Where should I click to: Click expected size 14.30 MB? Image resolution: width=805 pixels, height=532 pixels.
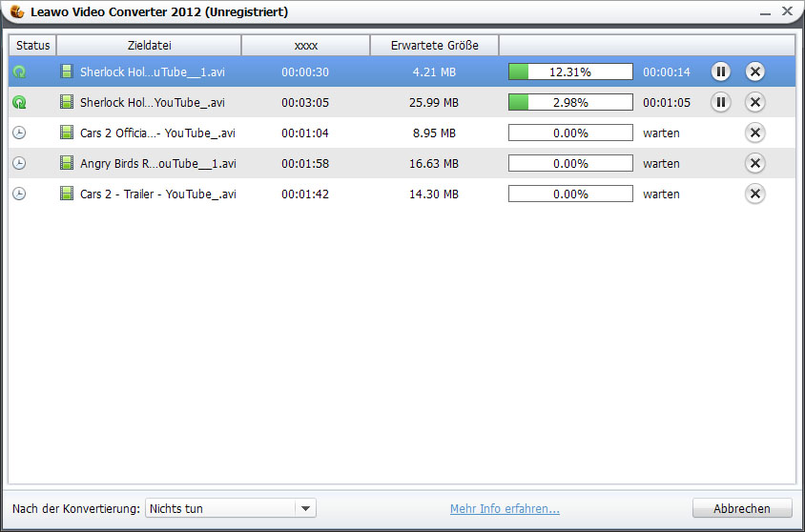[x=434, y=194]
